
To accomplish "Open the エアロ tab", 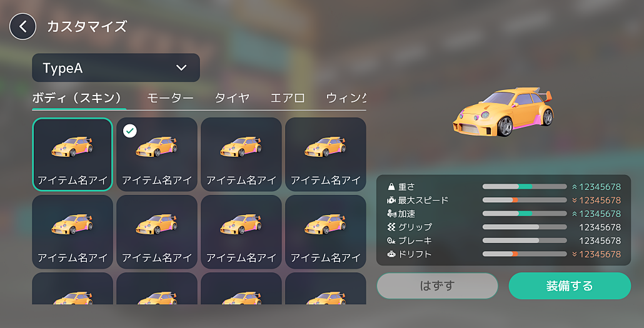I will (x=288, y=98).
